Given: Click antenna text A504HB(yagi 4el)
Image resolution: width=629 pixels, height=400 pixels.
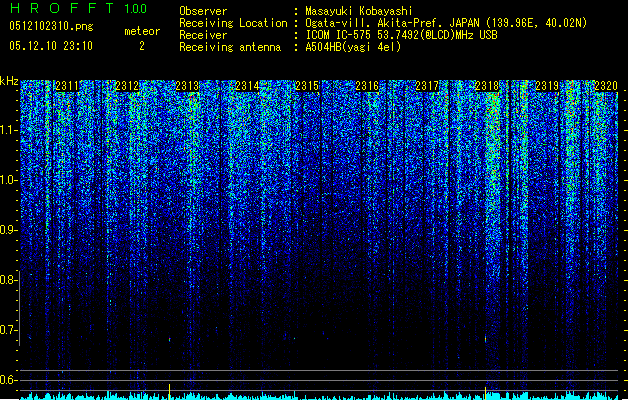Looking at the screenshot, I should click(x=353, y=47).
